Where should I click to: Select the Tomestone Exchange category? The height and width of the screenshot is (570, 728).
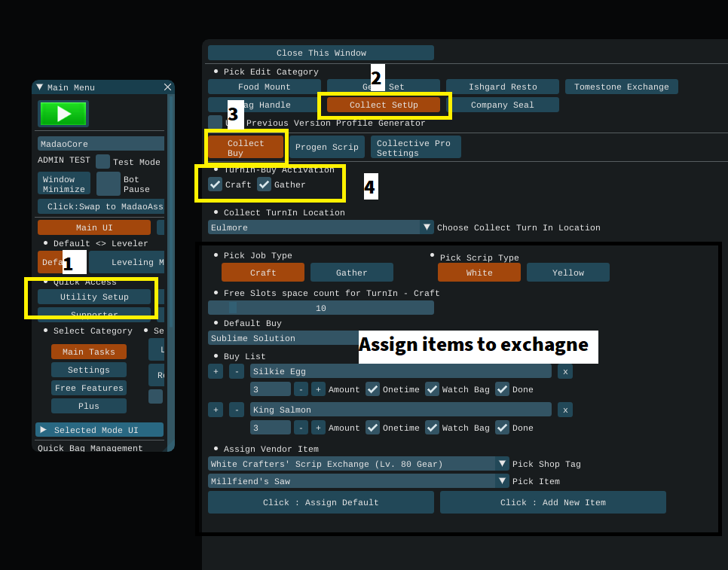(x=621, y=87)
